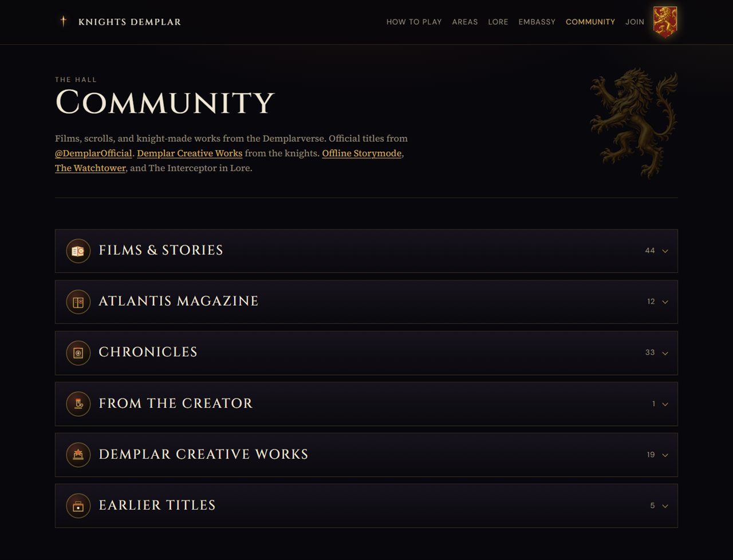
Task: Open the Offline Storymode link
Action: point(362,153)
